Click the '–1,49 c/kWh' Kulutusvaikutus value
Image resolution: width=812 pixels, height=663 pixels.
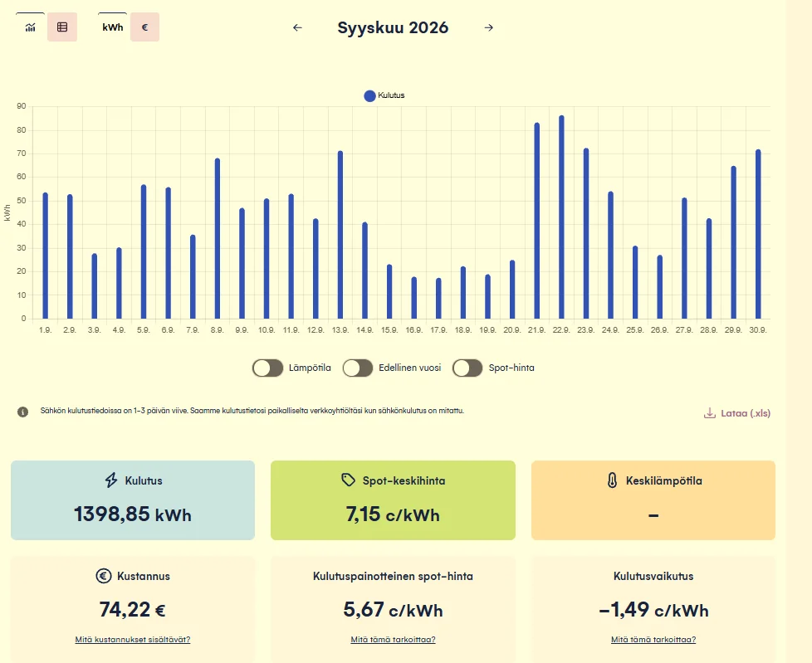tap(653, 610)
